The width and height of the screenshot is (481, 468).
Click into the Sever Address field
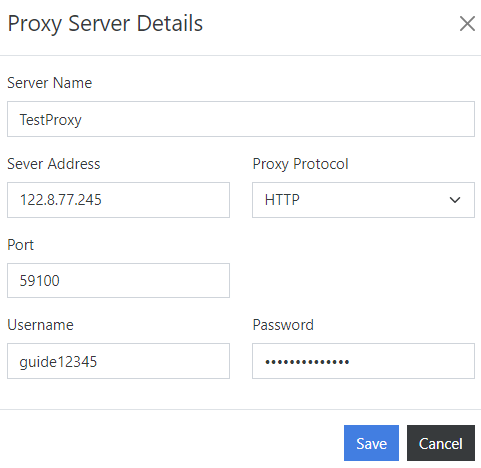118,200
